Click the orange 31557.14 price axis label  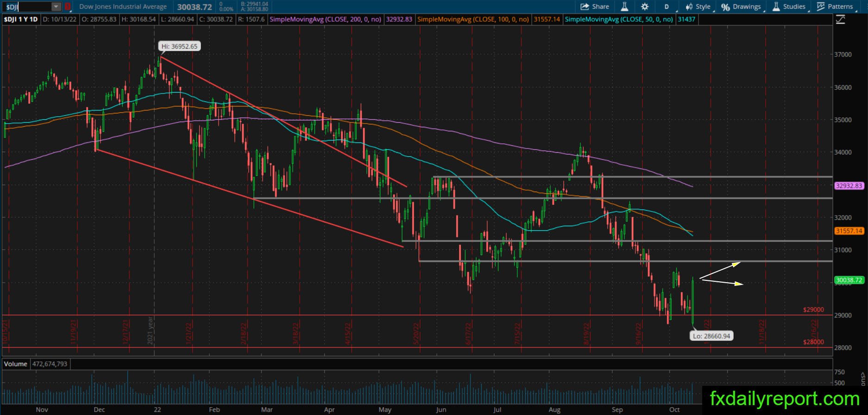click(x=849, y=231)
